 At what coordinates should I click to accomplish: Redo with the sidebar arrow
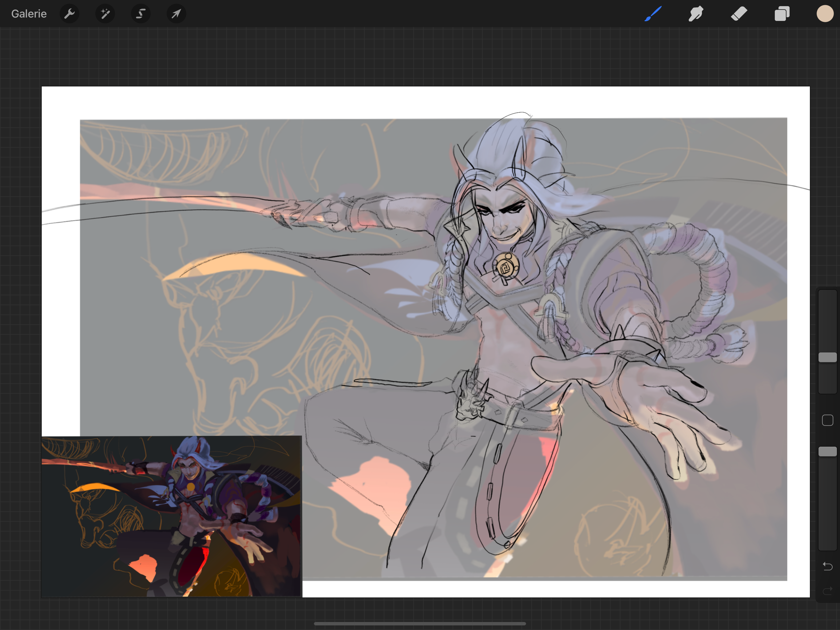pos(827,591)
